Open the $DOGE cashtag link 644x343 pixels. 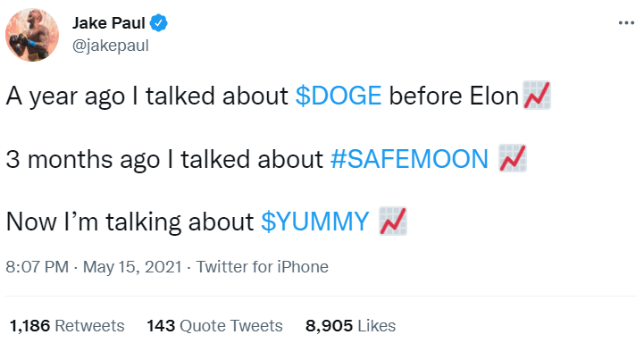pos(339,96)
